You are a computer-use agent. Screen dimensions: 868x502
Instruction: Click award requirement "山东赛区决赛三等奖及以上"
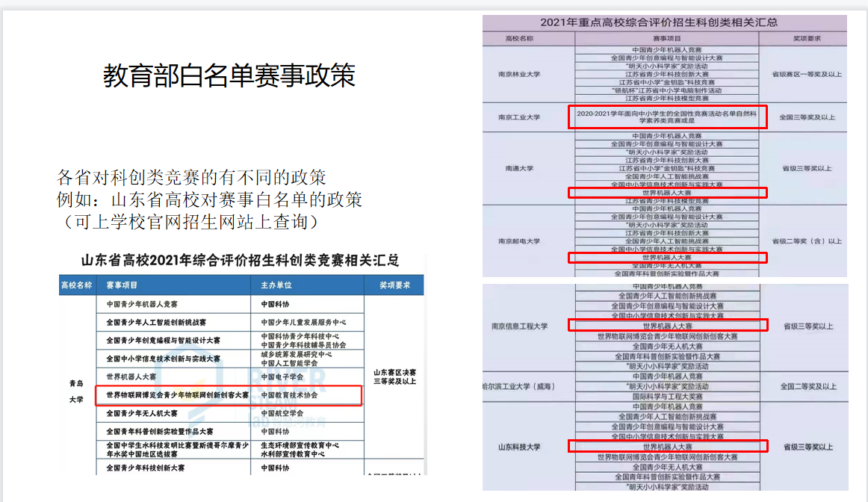point(394,377)
